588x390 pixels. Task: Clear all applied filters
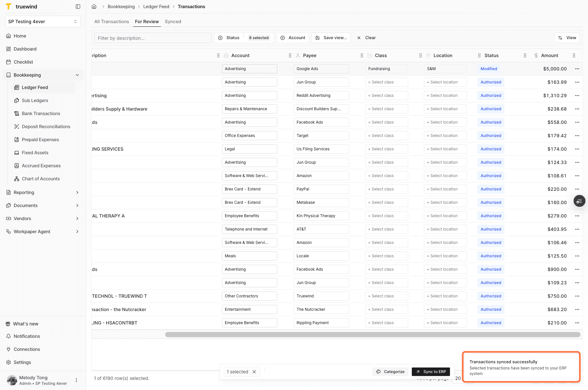(366, 38)
